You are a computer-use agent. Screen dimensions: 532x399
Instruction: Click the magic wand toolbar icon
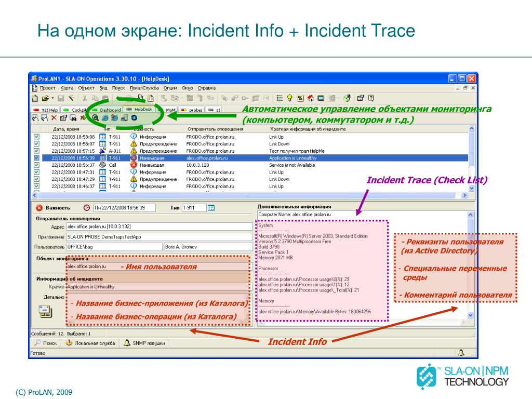(71, 98)
